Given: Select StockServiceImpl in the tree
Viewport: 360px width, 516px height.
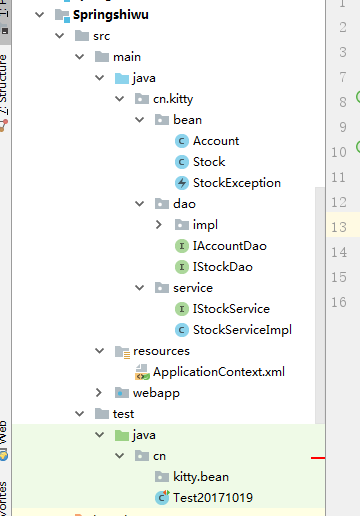Looking at the screenshot, I should (242, 330).
